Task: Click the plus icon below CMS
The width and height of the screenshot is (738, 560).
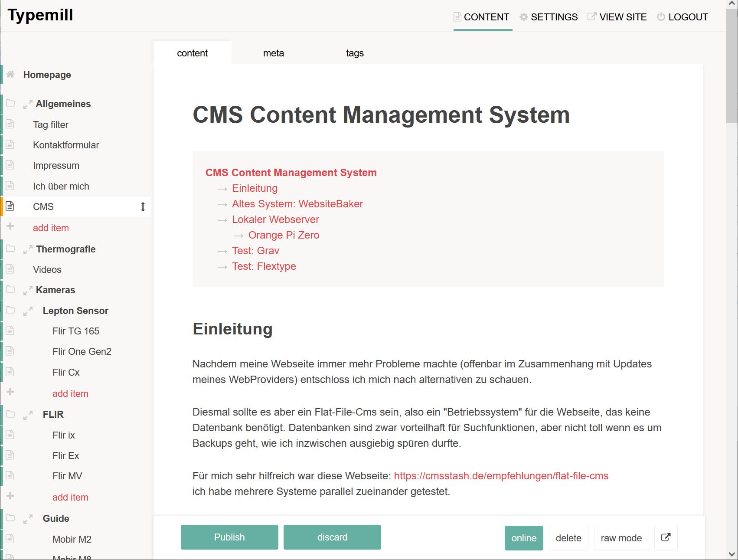Action: (10, 226)
